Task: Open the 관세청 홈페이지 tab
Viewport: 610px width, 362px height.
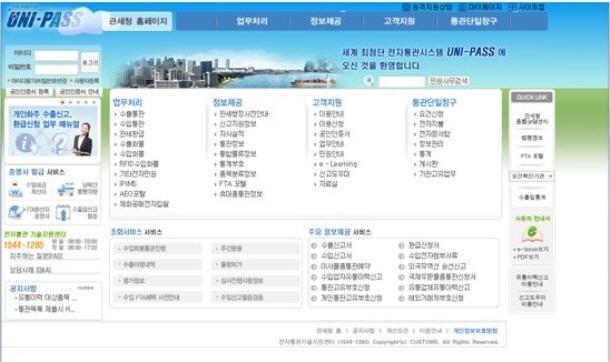Action: pos(138,21)
